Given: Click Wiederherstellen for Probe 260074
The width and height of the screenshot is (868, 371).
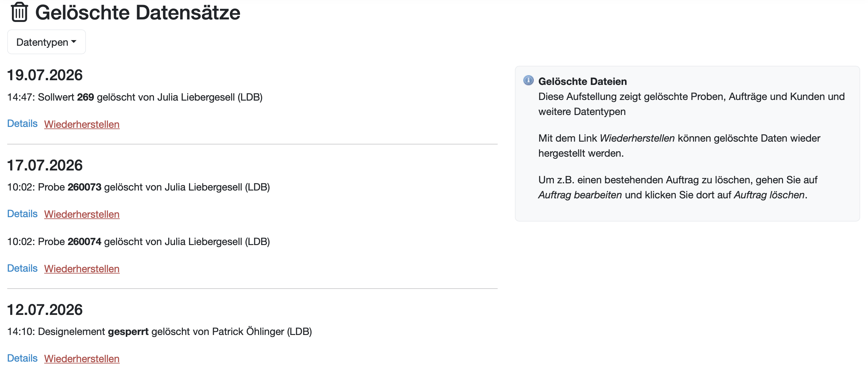Looking at the screenshot, I should click(82, 269).
